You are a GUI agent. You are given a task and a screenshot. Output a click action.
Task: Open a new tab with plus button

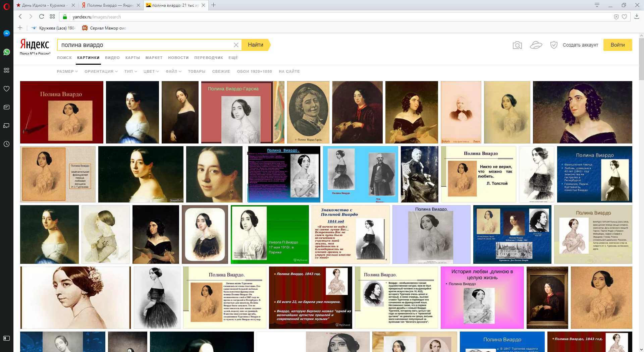coord(214,5)
